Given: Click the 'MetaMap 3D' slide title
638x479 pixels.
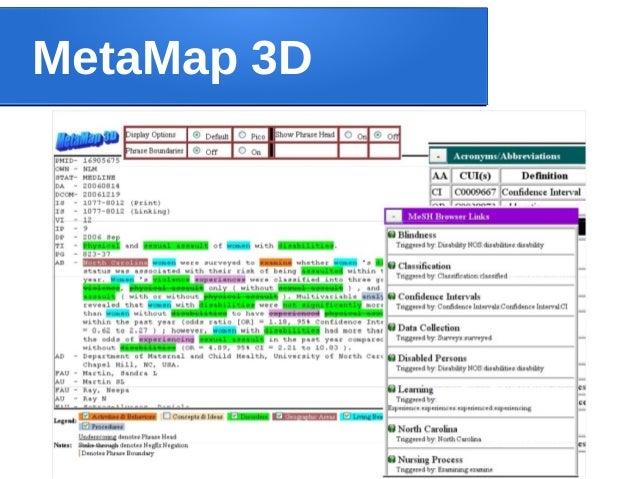Looking at the screenshot, I should tap(172, 57).
